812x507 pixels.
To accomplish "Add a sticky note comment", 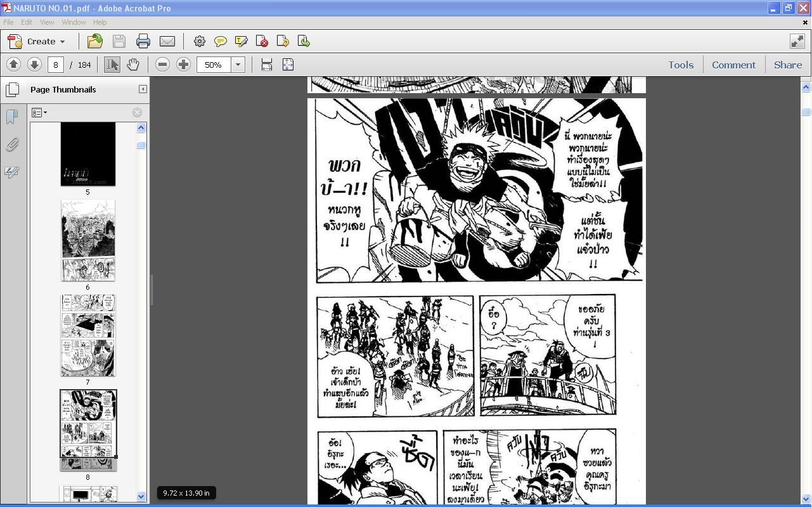I will [221, 41].
